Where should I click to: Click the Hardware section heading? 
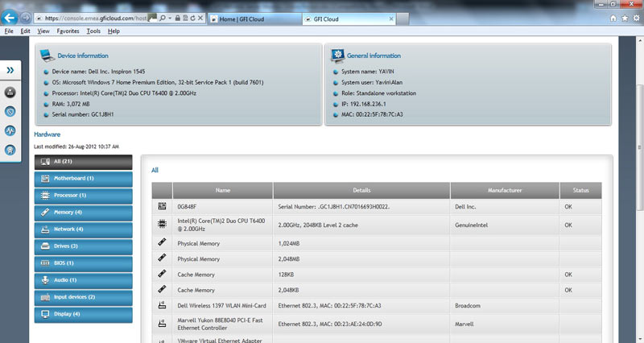point(47,134)
